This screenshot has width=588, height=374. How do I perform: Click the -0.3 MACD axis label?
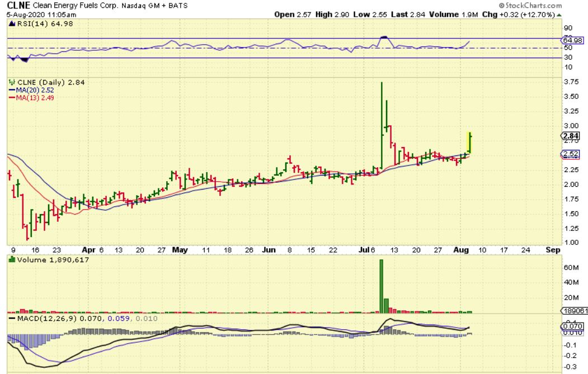[570, 367]
